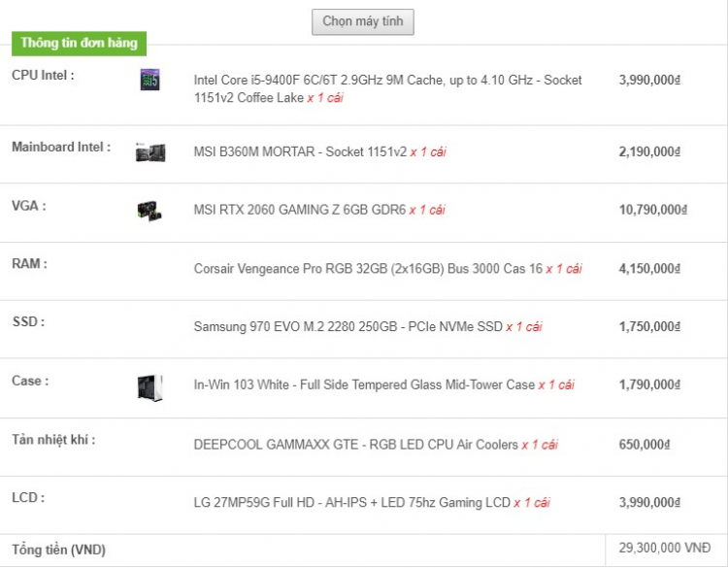Open the Intel Core i5-9400F product link
728x568 pixels.
(387, 88)
